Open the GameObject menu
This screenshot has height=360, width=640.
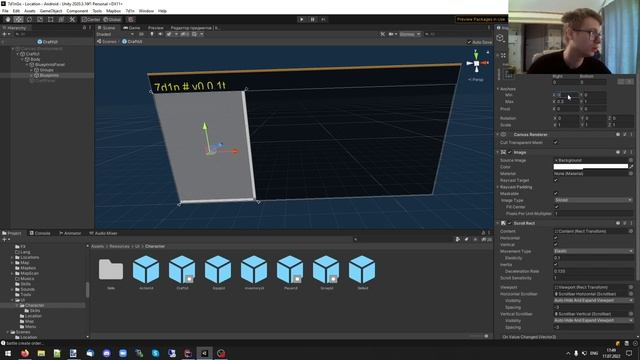tap(51, 11)
